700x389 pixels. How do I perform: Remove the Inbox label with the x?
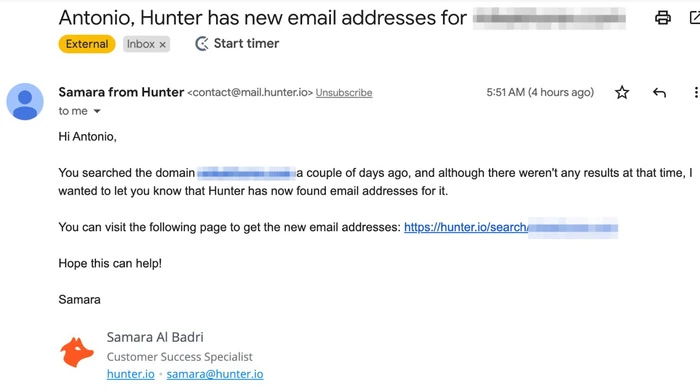click(x=162, y=44)
